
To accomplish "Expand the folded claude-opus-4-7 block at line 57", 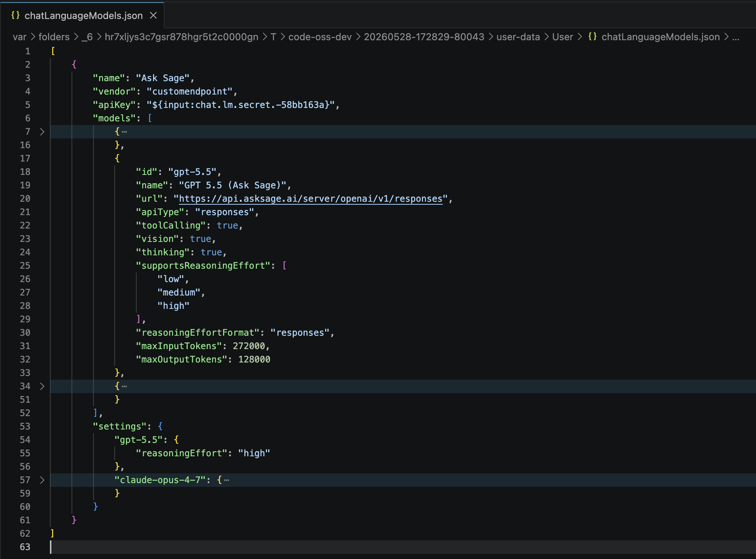I will (x=42, y=480).
